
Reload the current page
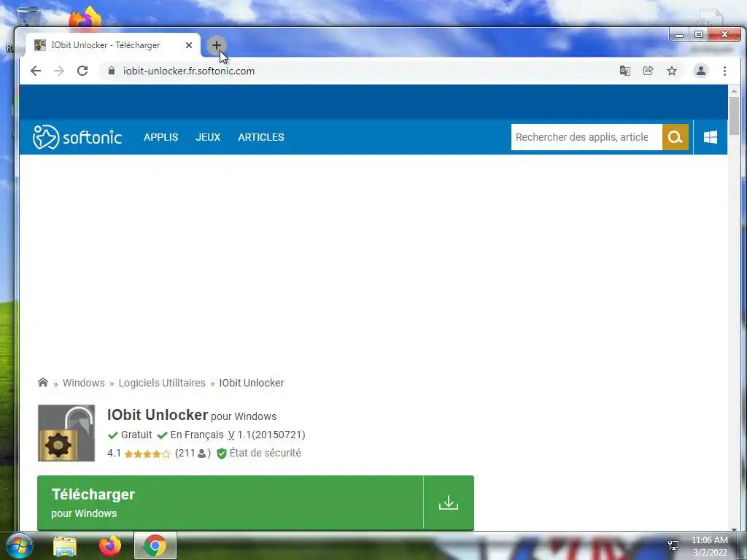click(x=82, y=71)
